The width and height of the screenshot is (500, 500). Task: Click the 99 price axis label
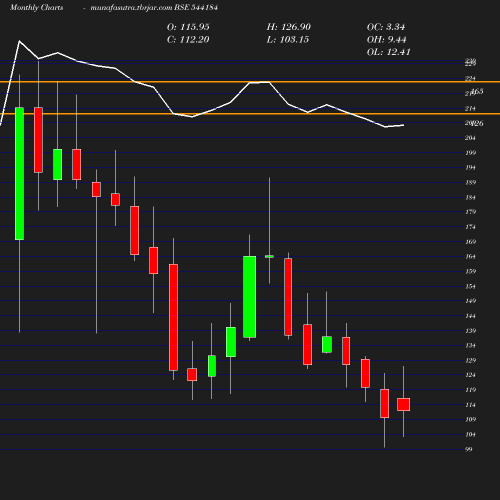[469, 449]
